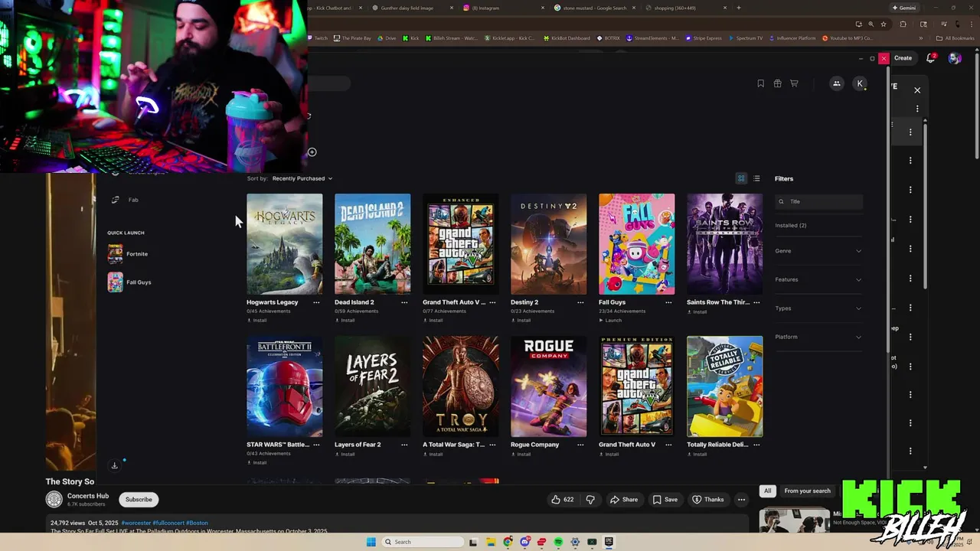Screen dimensions: 980x551
Task: Open the Epic Games wishlist bookmark icon
Action: pyautogui.click(x=760, y=83)
